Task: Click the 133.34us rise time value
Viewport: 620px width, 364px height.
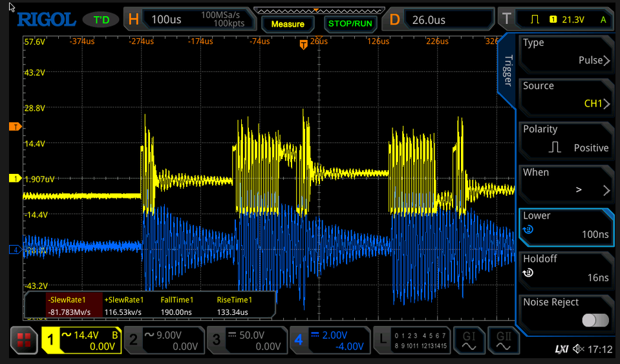Action: pos(233,312)
